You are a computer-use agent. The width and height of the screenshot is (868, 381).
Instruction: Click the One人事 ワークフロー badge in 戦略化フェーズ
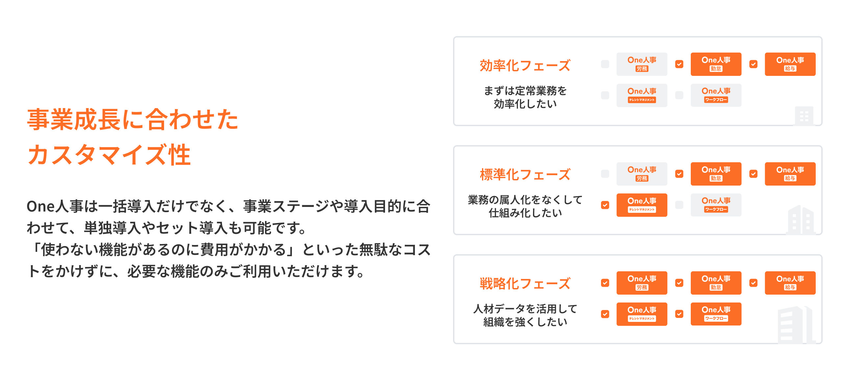[716, 314]
